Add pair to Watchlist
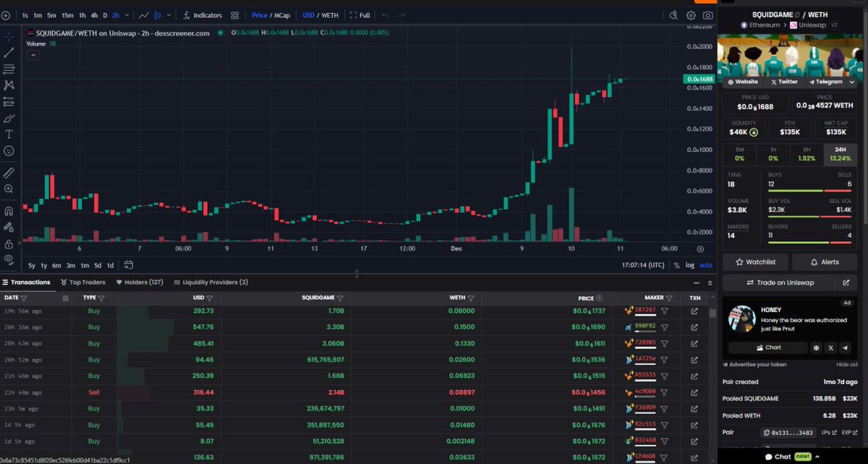868x464 pixels. [x=754, y=262]
